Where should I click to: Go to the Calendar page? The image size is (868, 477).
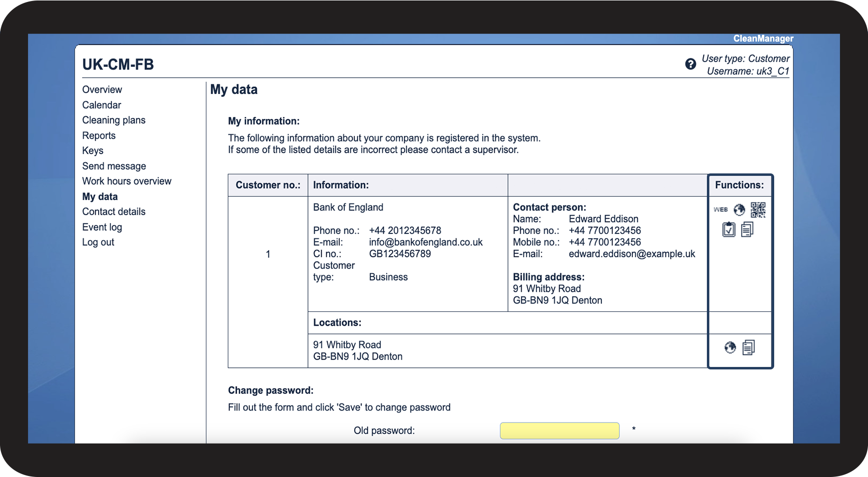pyautogui.click(x=102, y=105)
